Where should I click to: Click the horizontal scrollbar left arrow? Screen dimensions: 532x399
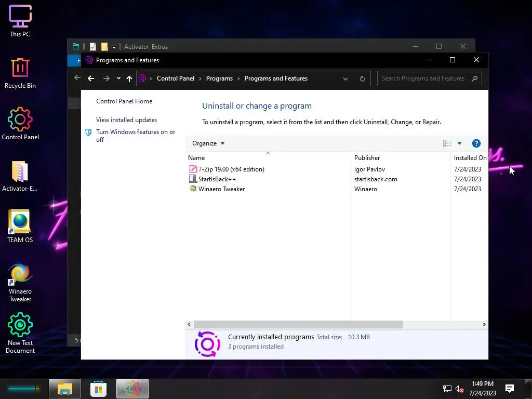point(189,324)
